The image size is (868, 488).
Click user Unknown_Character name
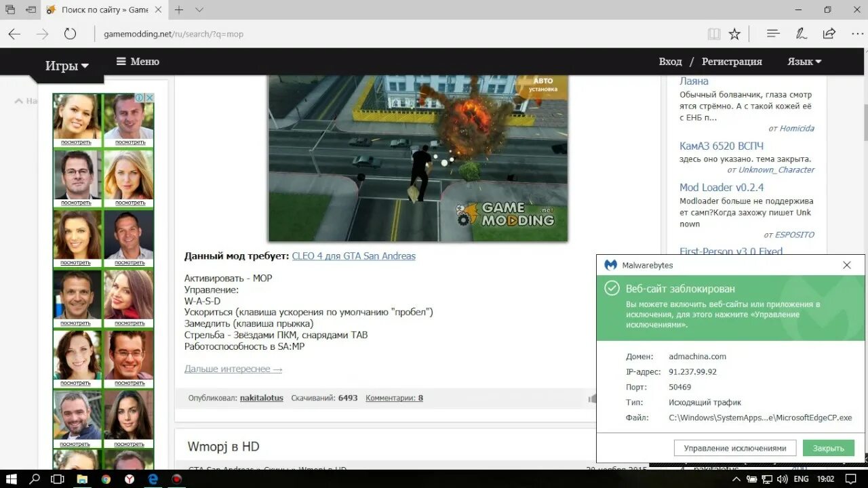click(x=776, y=170)
